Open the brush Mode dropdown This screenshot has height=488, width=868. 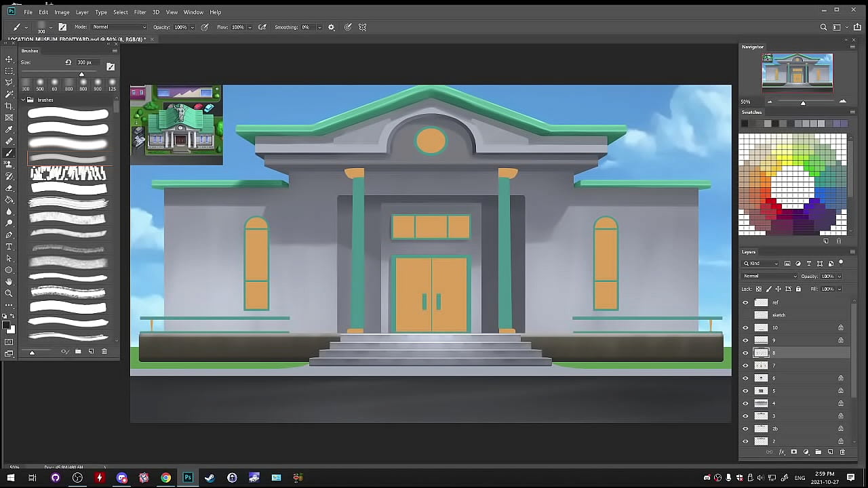pyautogui.click(x=119, y=27)
